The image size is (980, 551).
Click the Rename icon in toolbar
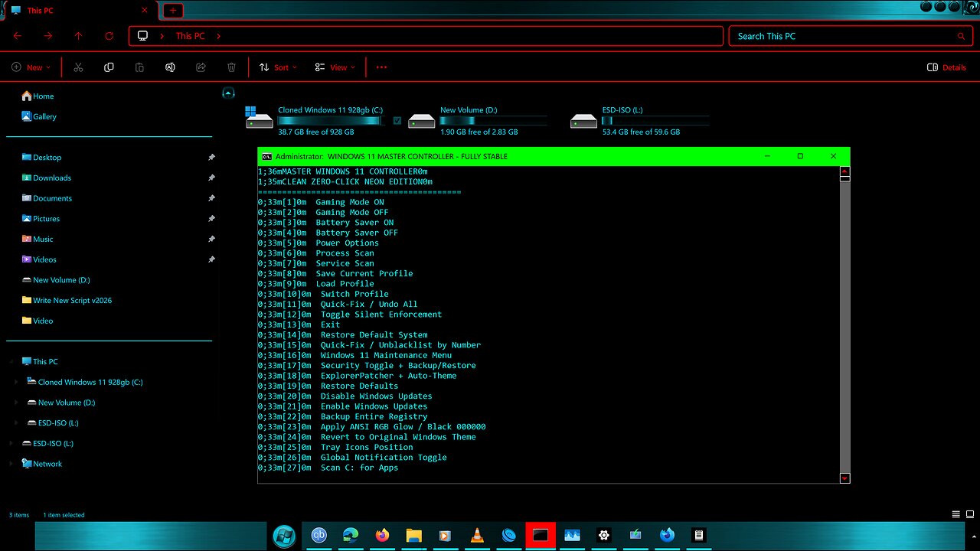(x=170, y=67)
